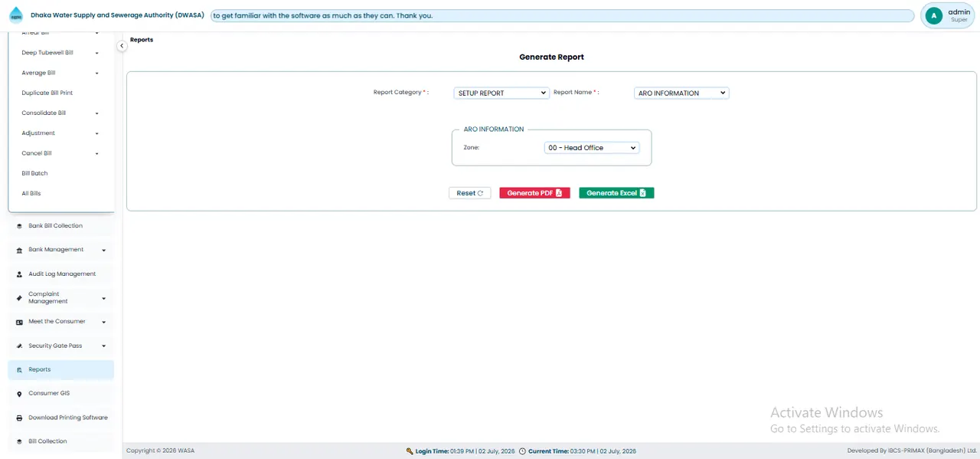Click the Audit Log Management icon

(19, 274)
